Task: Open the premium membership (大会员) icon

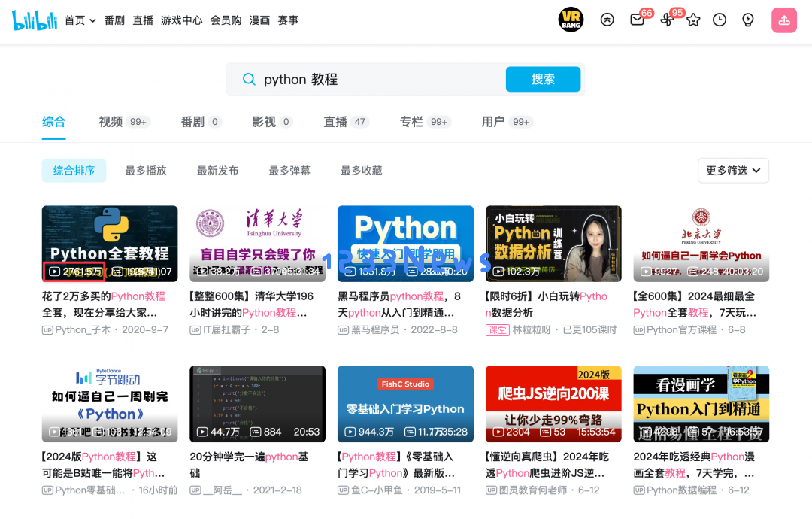Action: click(x=607, y=20)
